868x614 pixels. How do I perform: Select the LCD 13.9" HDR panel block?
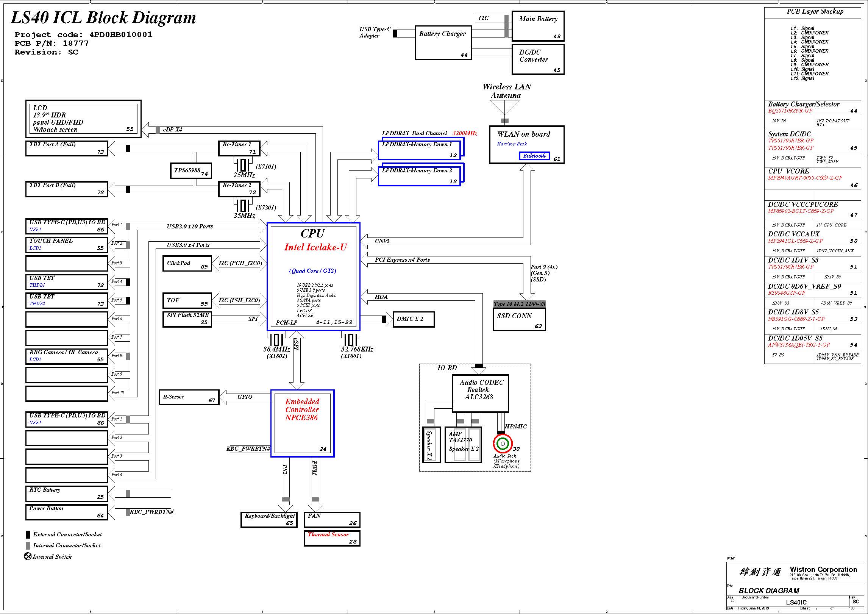[x=83, y=119]
